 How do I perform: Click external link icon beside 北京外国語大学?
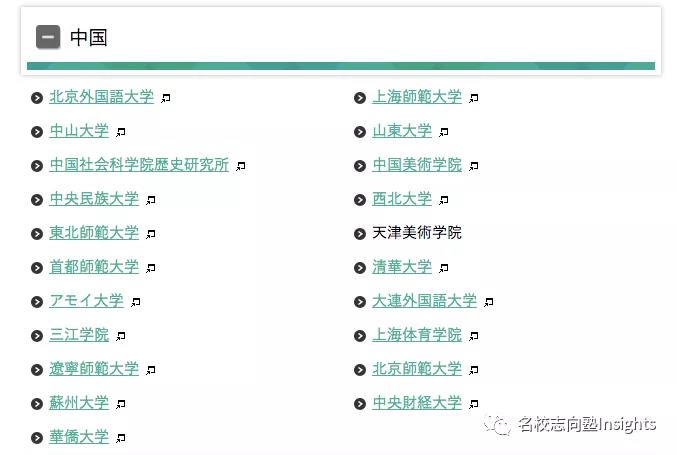165,98
